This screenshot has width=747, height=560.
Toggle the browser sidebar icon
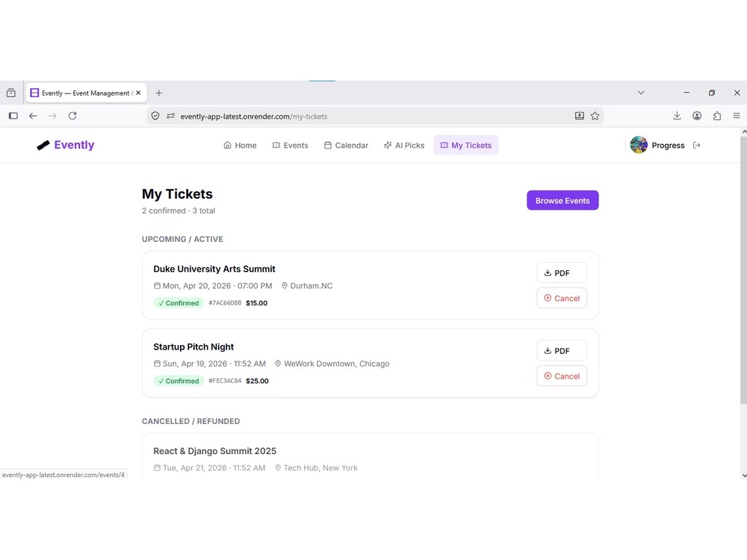point(13,116)
